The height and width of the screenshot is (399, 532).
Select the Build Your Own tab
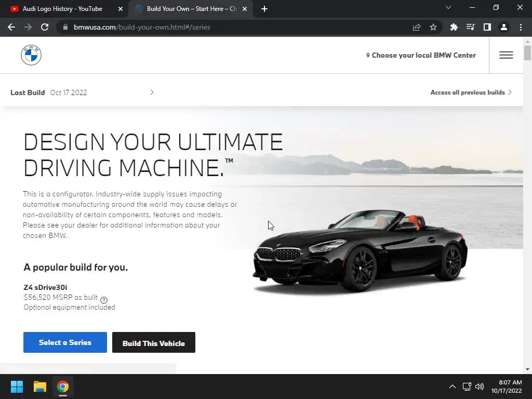(x=191, y=9)
